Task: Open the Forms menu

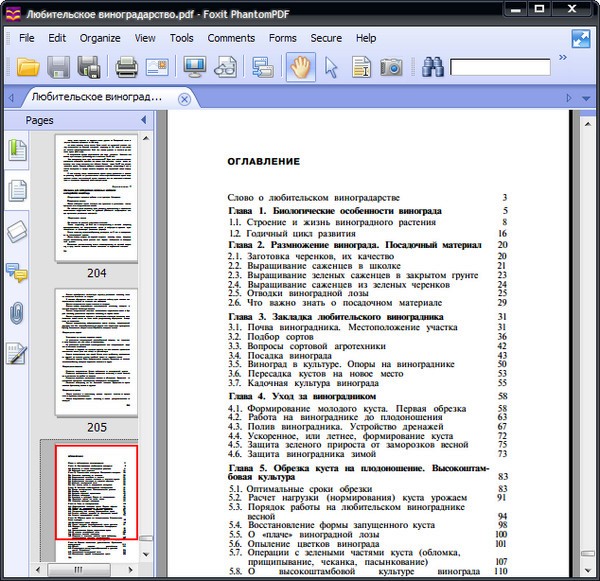Action: [x=283, y=38]
